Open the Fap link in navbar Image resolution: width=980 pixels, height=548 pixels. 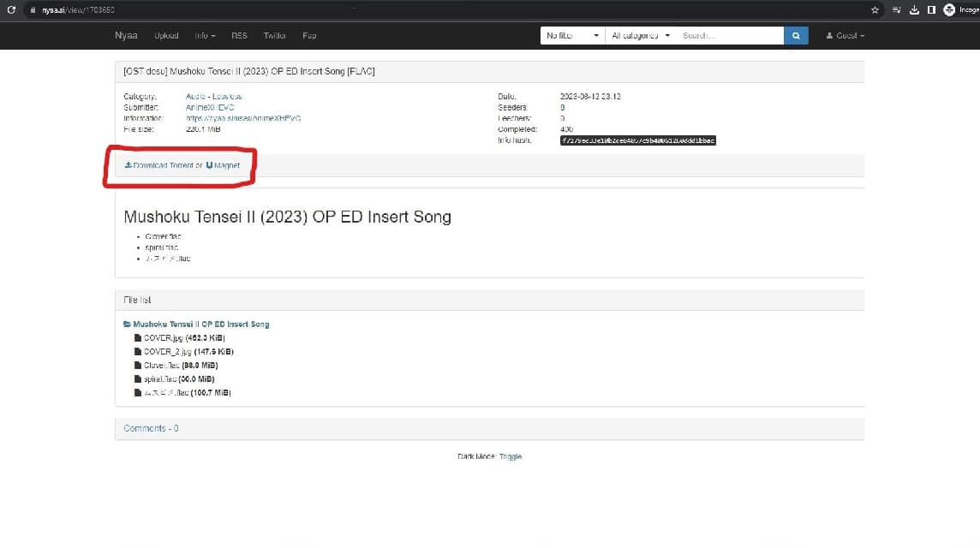[309, 36]
